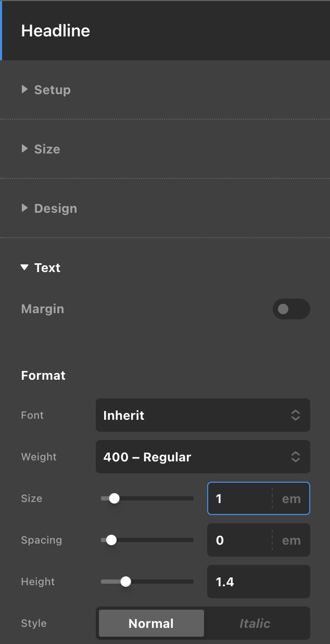Change the Size unit em selector
The width and height of the screenshot is (330, 644).
tap(291, 498)
